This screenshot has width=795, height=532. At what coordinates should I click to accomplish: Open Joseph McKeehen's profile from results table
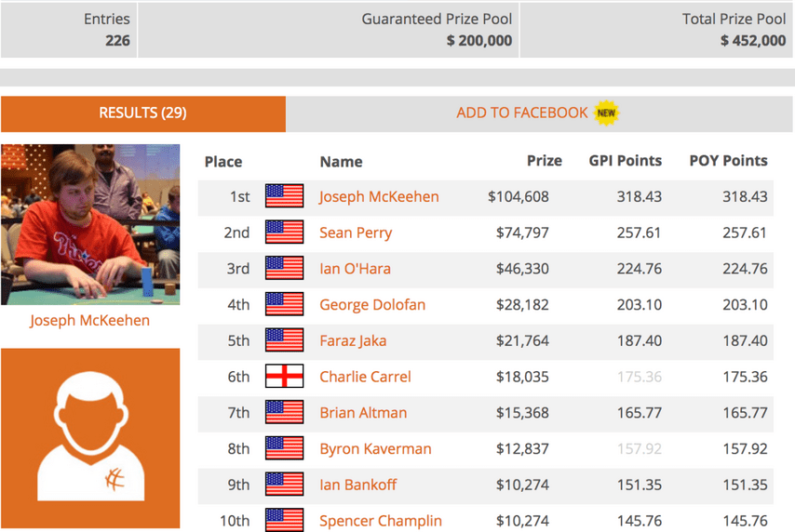pos(379,196)
